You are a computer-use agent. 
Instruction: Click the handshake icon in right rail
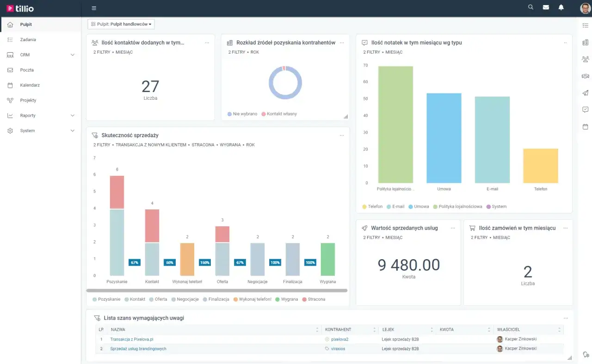coord(585,76)
